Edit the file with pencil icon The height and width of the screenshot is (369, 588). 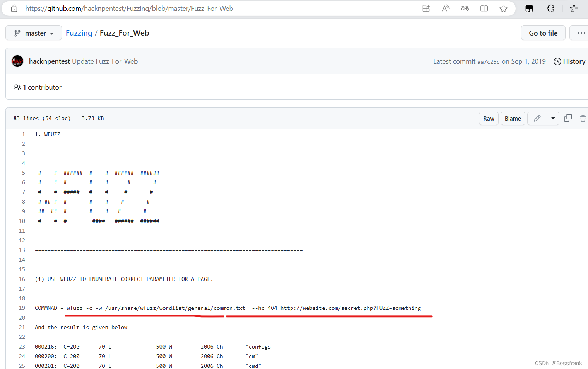tap(537, 119)
